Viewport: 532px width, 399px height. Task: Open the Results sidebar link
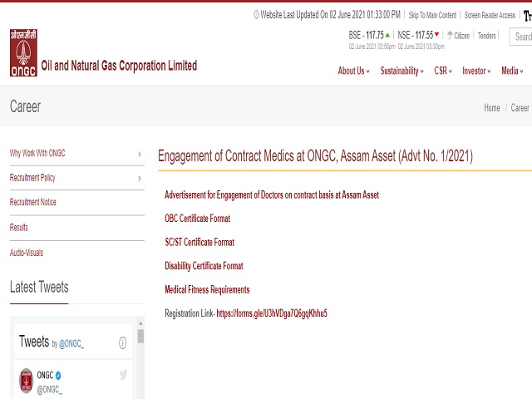click(x=19, y=227)
